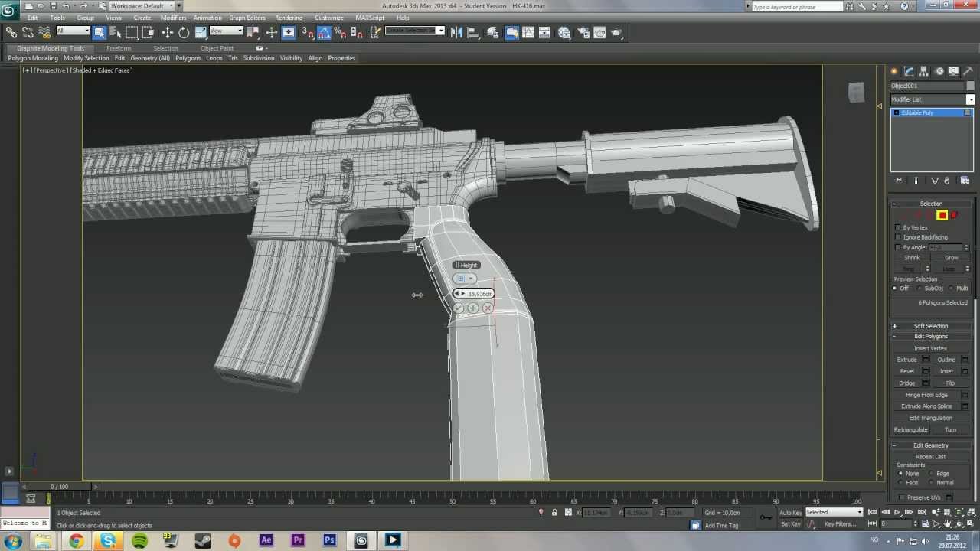Select SubObj preview selection radio
The image size is (980, 551).
(x=920, y=289)
